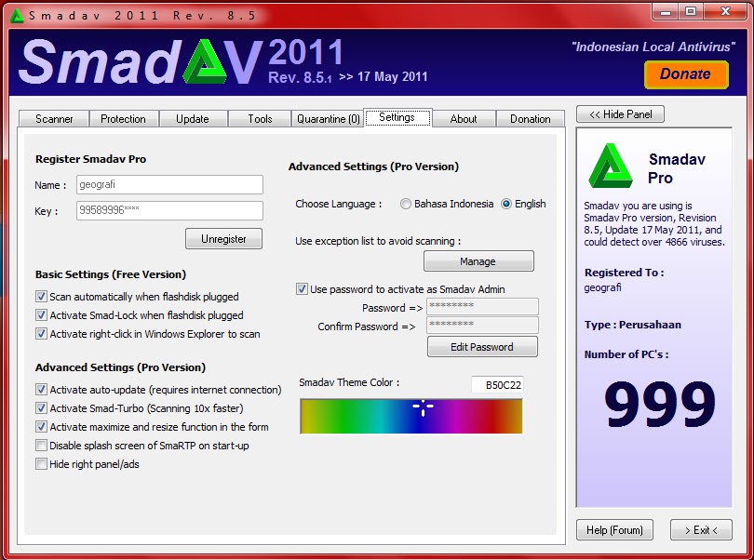This screenshot has height=560, width=754.
Task: Click the 'Basic Settings (Free Version)' heading
Action: tap(111, 274)
